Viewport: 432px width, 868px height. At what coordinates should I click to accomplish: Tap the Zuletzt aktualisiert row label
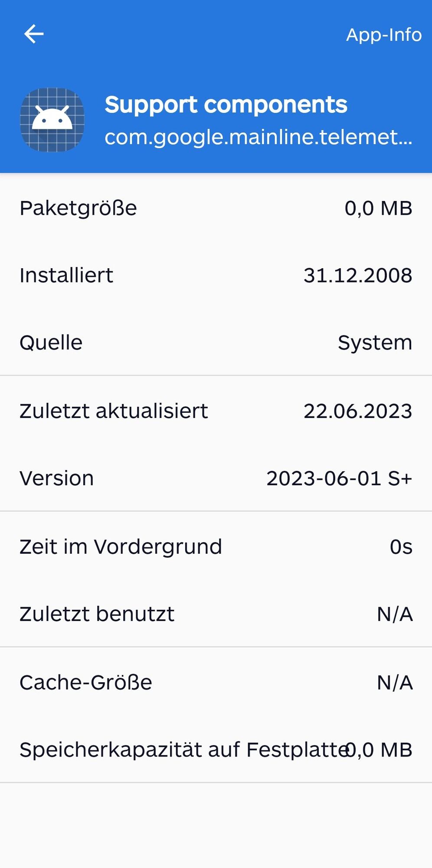[x=114, y=411]
